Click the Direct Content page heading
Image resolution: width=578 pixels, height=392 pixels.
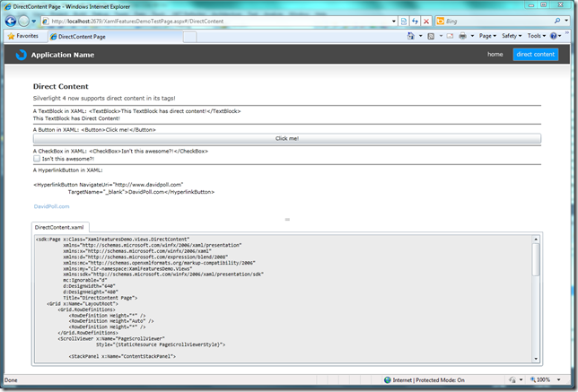point(61,87)
